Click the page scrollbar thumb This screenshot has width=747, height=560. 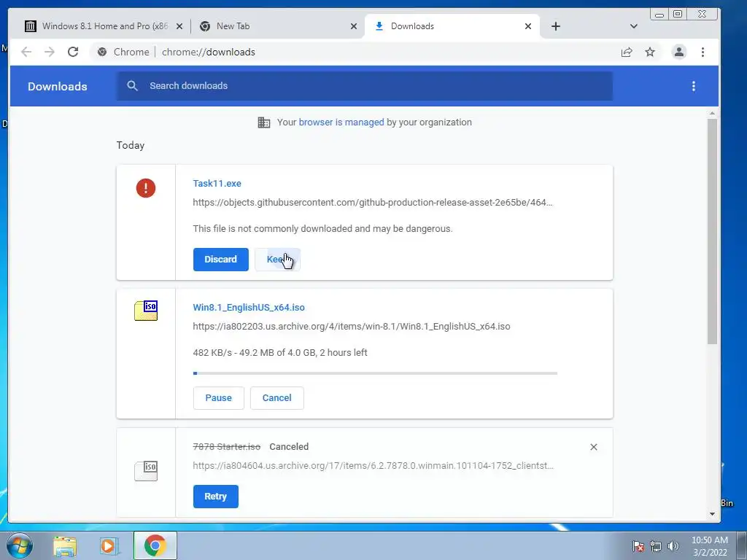(712, 231)
